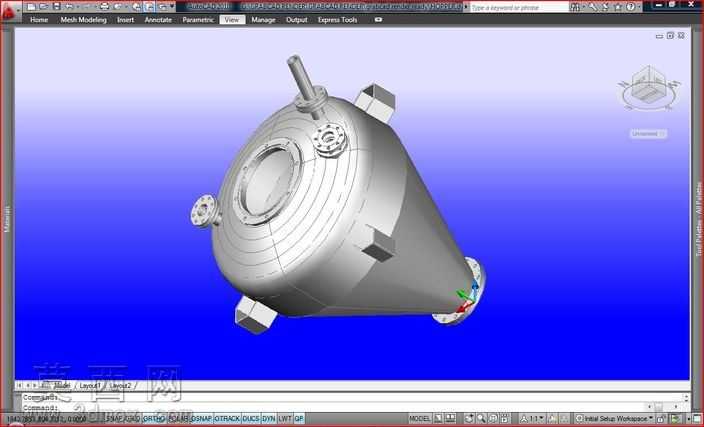
Task: Select the View ribbon tab
Action: tap(232, 20)
